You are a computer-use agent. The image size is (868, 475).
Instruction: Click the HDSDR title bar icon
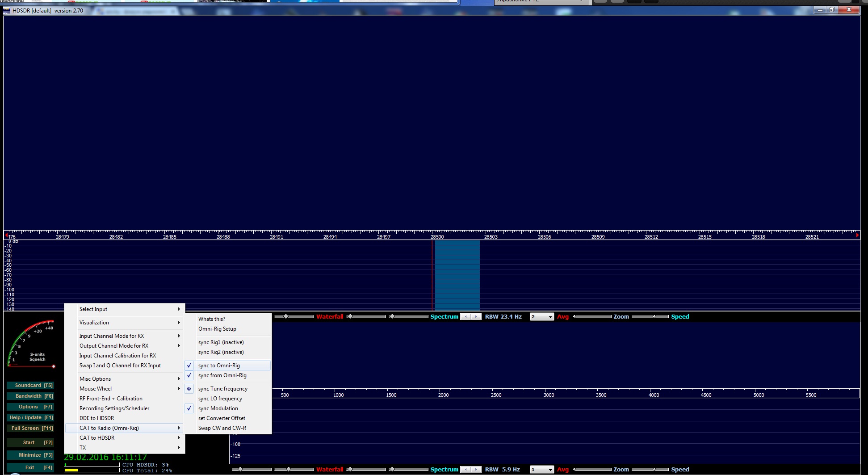tap(7, 10)
